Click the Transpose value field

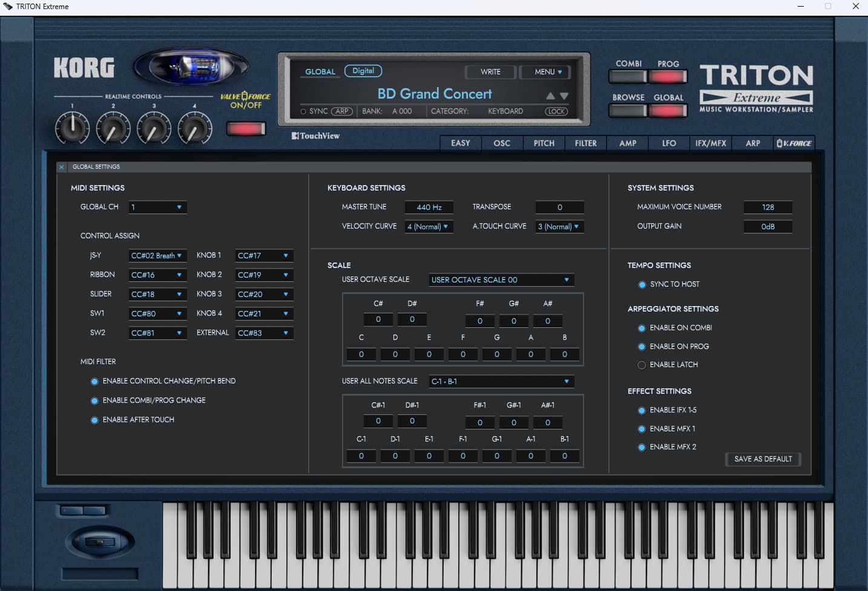pos(559,207)
